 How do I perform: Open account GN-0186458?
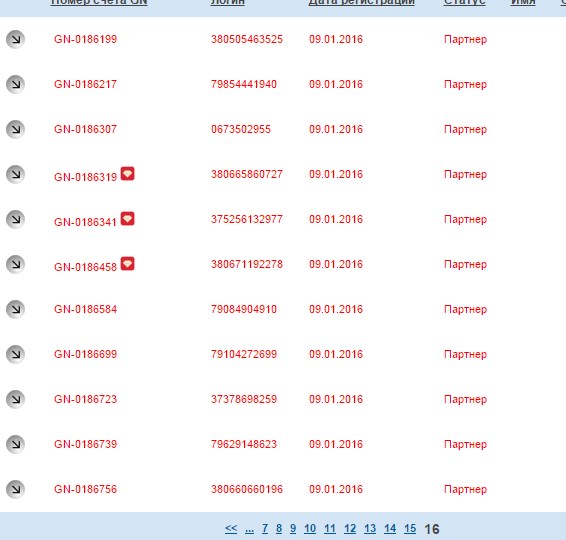[x=86, y=267]
